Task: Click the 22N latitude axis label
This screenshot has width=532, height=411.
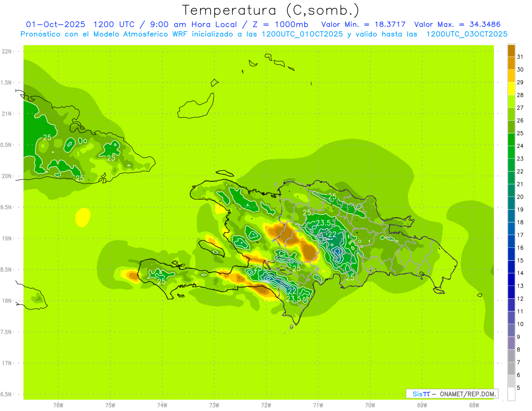Action: 8,51
